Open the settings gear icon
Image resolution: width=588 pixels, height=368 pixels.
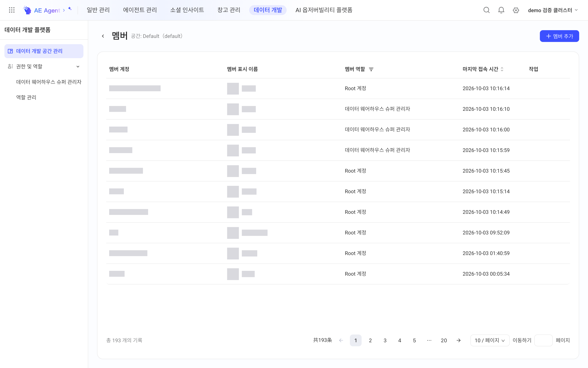pyautogui.click(x=516, y=10)
